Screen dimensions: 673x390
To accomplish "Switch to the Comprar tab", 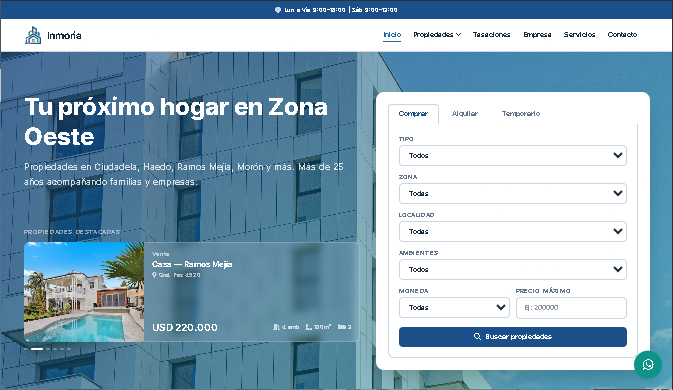I will [x=413, y=114].
